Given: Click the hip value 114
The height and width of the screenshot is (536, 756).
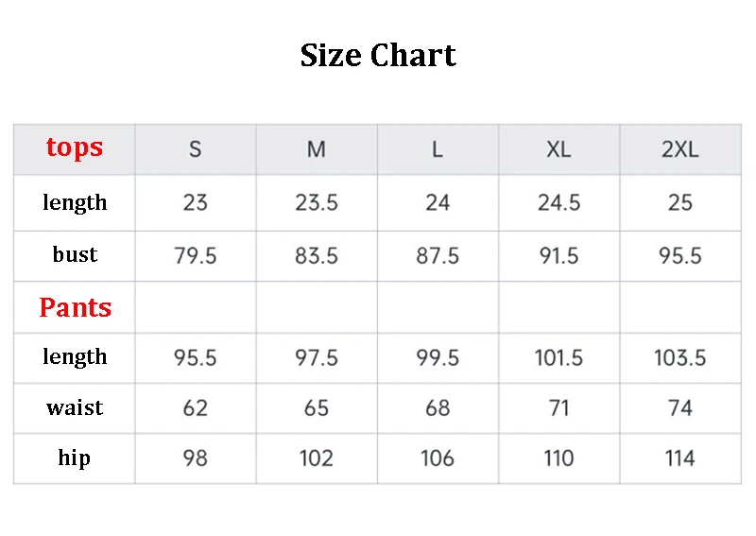Looking at the screenshot, I should (679, 458).
